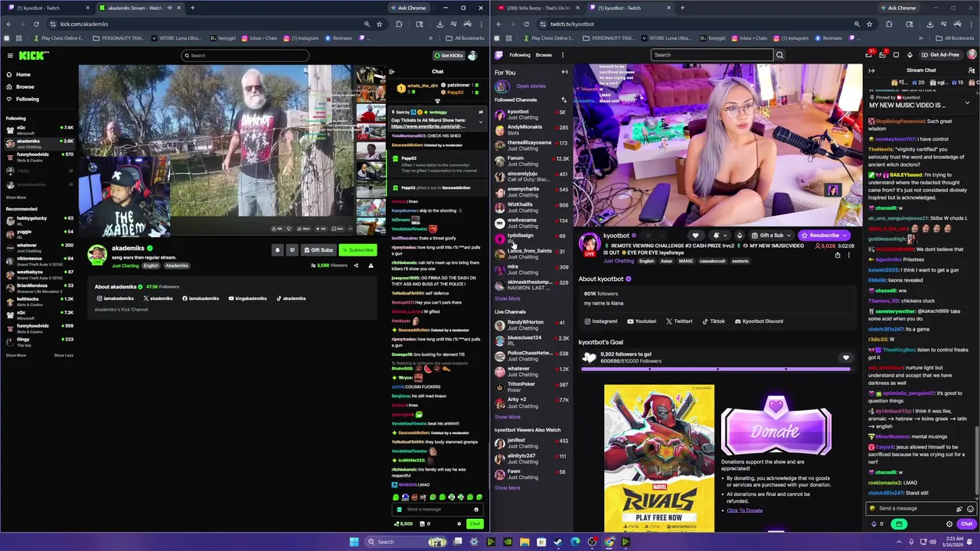The image size is (980, 551).
Task: Click the MANIC stream tag
Action: (685, 261)
